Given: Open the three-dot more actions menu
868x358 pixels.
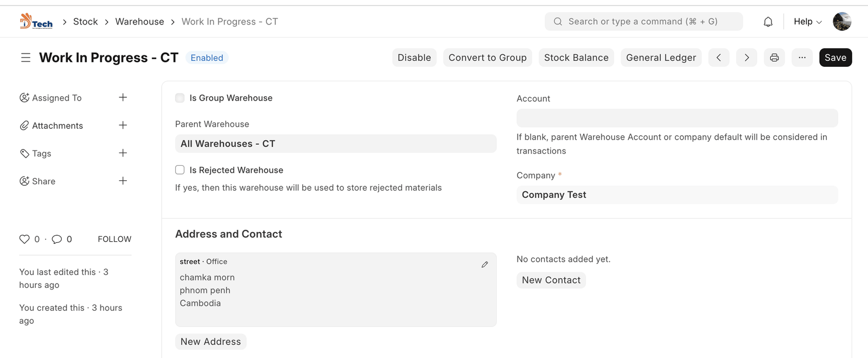Looking at the screenshot, I should click(x=802, y=58).
